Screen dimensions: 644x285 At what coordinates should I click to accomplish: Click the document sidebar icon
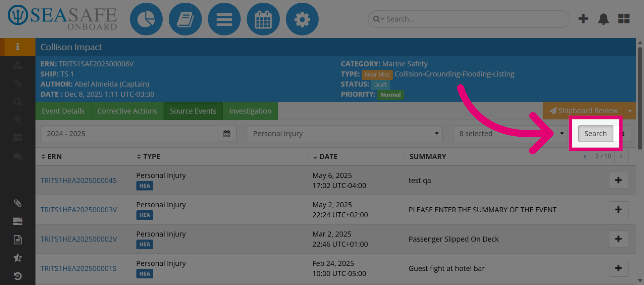pyautogui.click(x=17, y=239)
